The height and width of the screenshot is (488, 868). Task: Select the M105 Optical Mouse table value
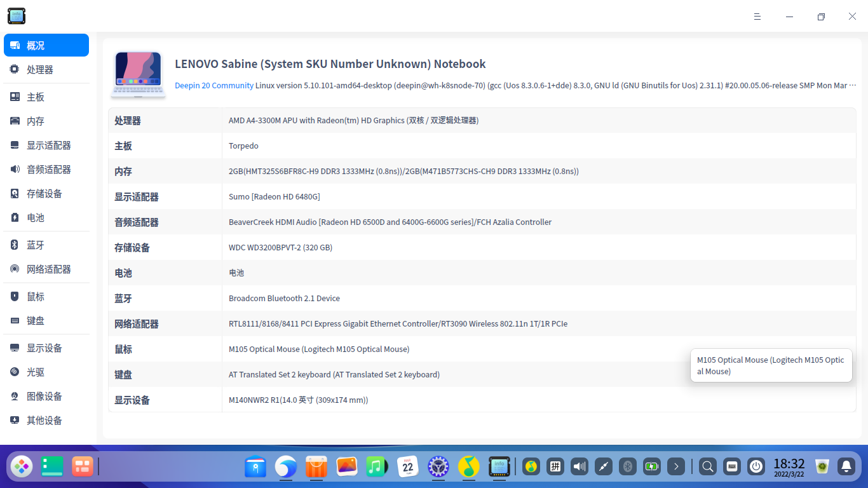[319, 349]
